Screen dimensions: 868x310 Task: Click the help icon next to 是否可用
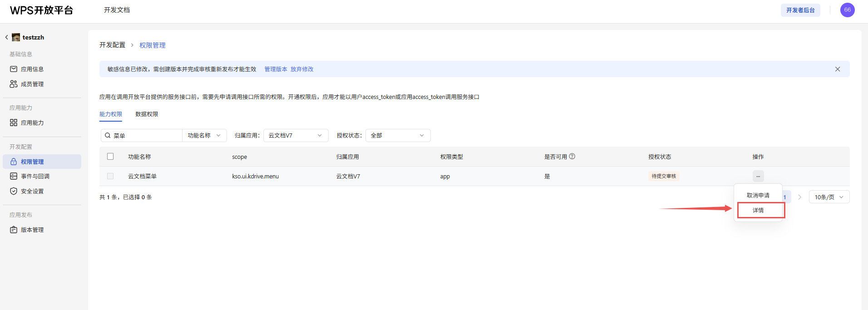click(572, 157)
